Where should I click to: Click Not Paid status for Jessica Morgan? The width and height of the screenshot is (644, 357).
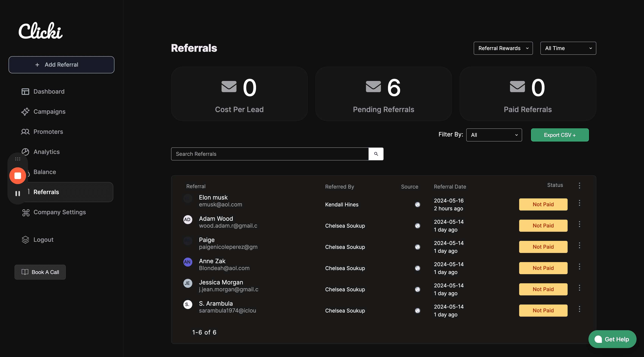coord(543,289)
